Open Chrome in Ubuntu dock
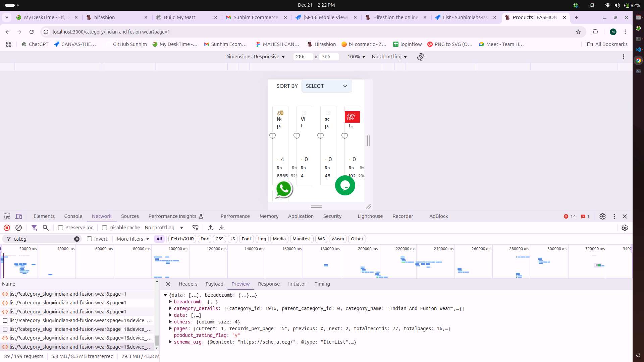The width and height of the screenshot is (644, 362). [638, 60]
